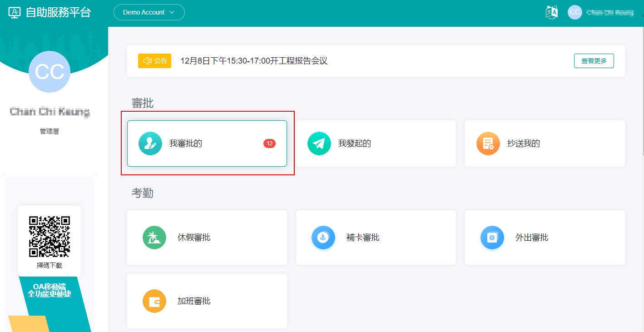Open the 休假審批 leave approval card

pos(207,238)
